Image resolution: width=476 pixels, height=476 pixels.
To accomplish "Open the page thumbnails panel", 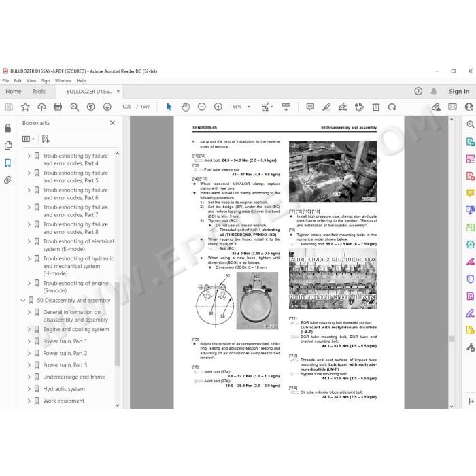I will tap(8, 146).
